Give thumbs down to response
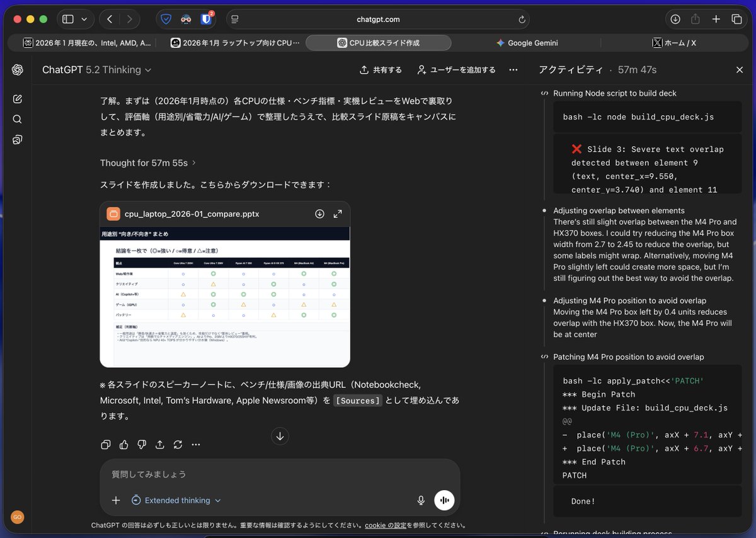The image size is (756, 538). click(142, 444)
